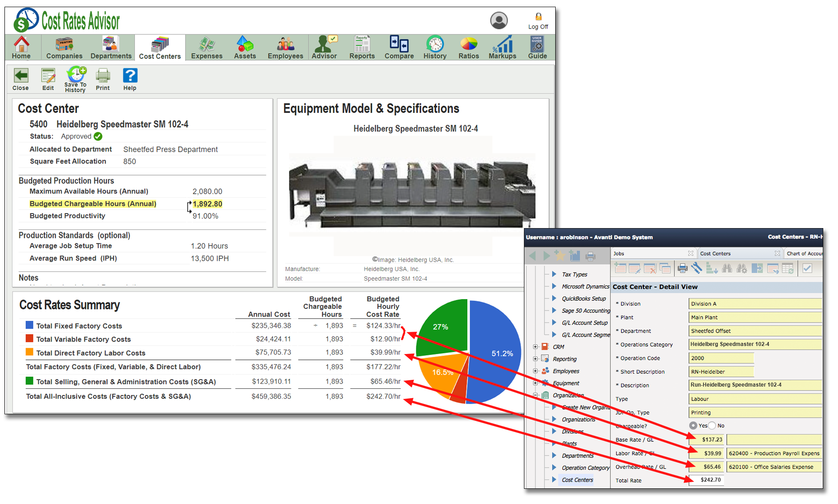This screenshot has width=838, height=504.
Task: Click the Avanti new record toolbar icon
Action: pos(620,268)
